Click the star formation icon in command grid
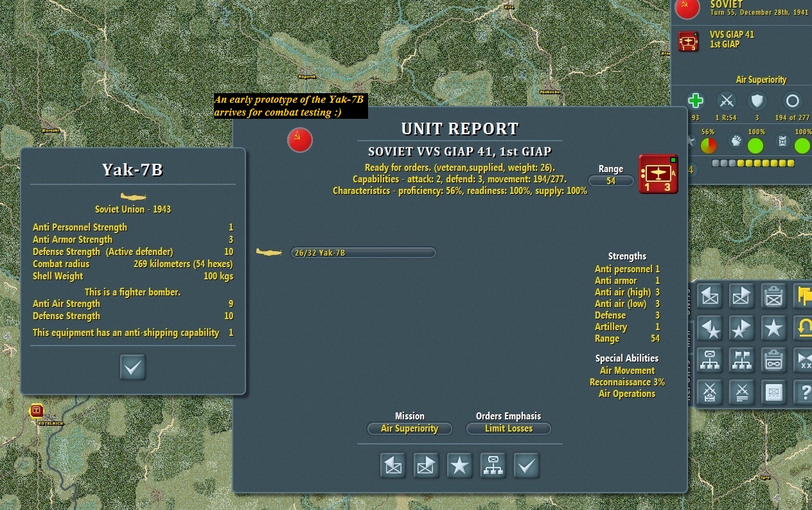 coord(773,328)
